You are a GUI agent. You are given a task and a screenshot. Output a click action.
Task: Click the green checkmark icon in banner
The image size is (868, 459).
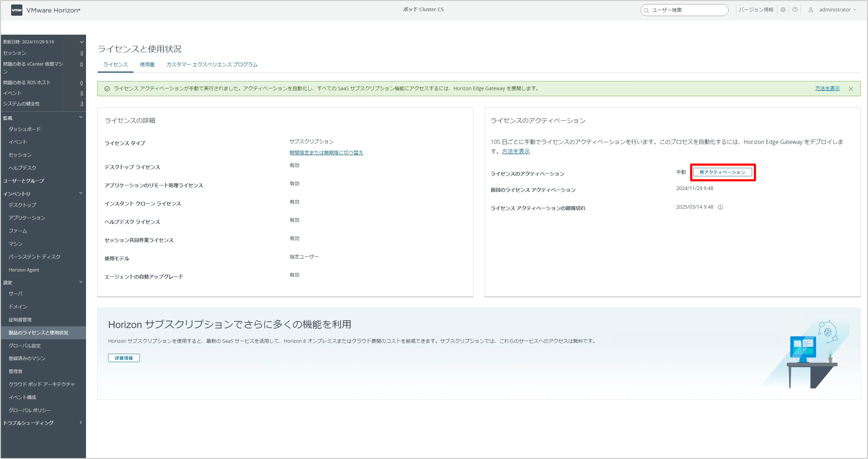click(x=107, y=89)
